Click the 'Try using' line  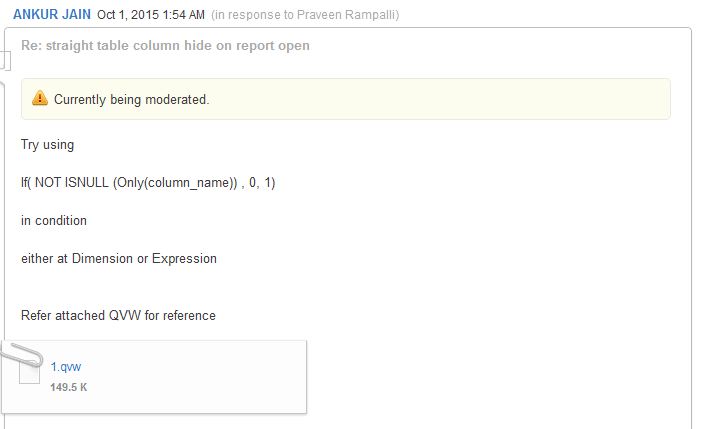pos(47,145)
